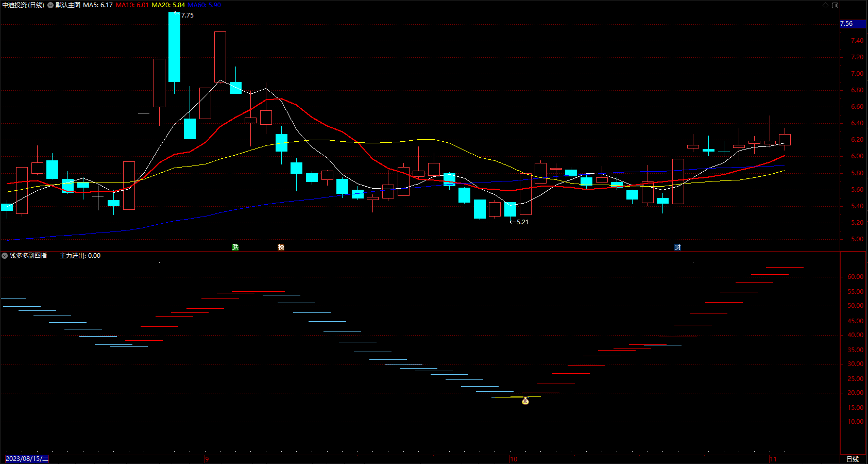Click the 2023/08/15/二 date label

point(27,459)
